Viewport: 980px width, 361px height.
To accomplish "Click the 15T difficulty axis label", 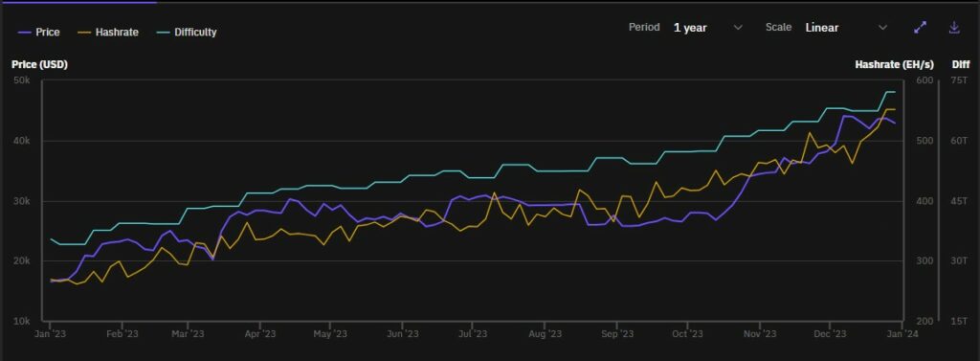I will coord(959,321).
